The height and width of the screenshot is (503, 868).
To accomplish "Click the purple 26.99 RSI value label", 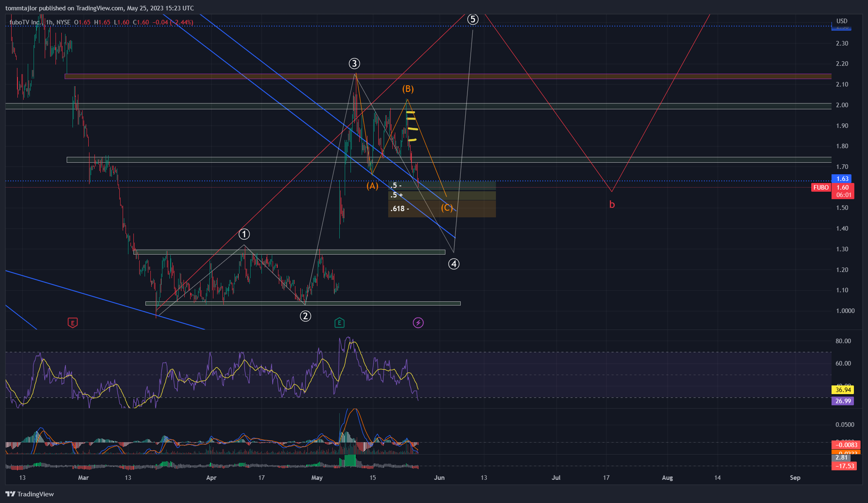I will click(843, 401).
